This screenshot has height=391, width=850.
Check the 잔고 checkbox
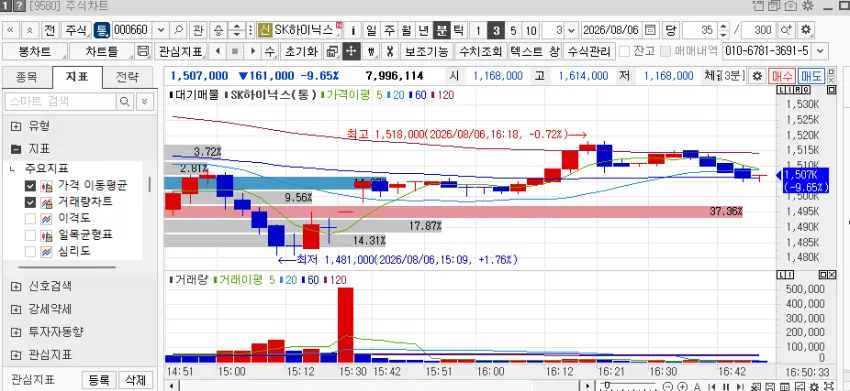click(624, 52)
